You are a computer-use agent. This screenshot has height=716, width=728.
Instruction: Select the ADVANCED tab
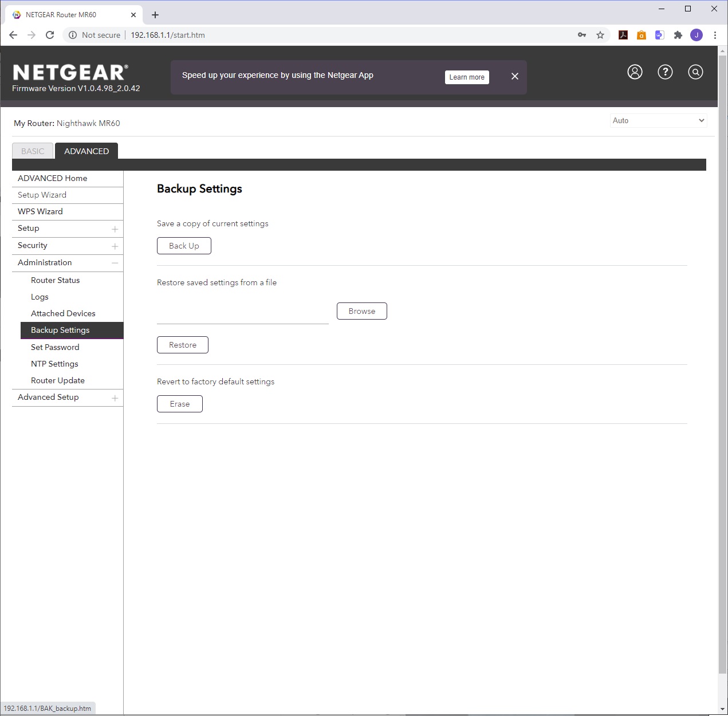pyautogui.click(x=86, y=151)
